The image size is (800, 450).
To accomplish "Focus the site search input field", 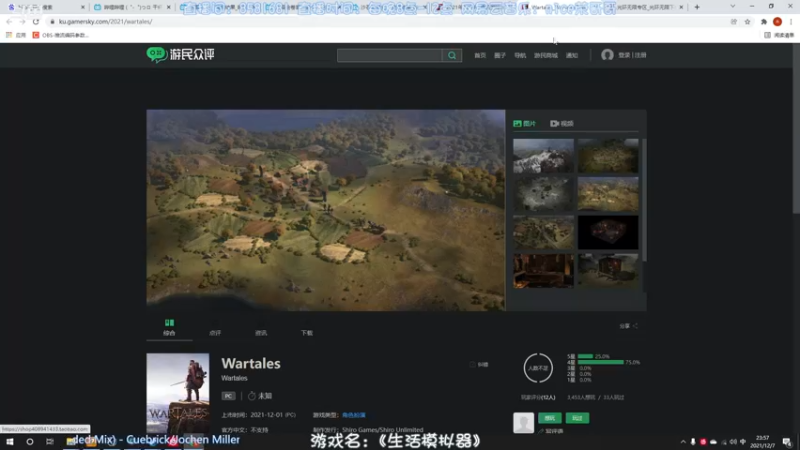I will click(x=390, y=55).
